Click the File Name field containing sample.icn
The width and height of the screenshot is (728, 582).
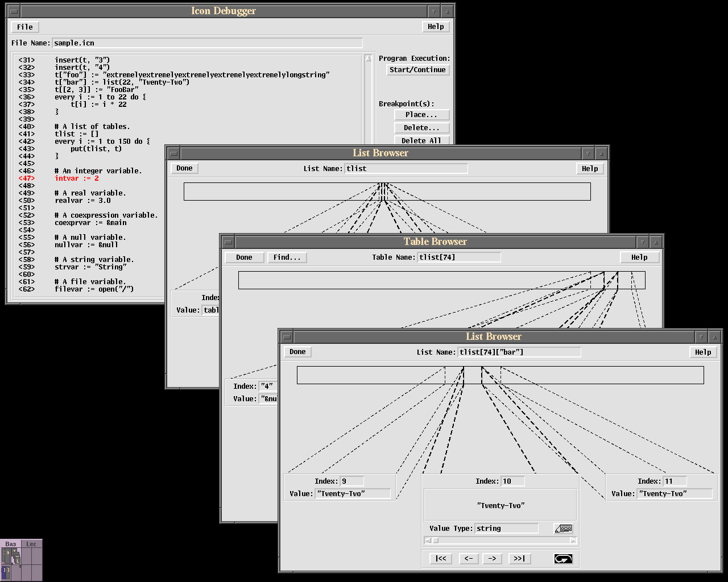[x=207, y=43]
